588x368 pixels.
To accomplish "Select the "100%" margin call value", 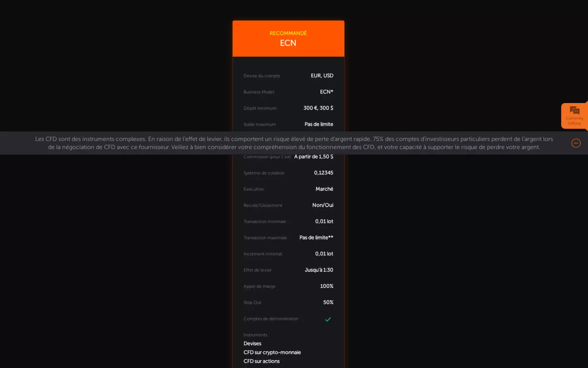I will click(x=326, y=286).
